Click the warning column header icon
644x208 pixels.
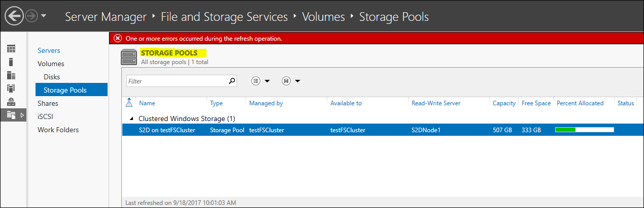(x=129, y=103)
